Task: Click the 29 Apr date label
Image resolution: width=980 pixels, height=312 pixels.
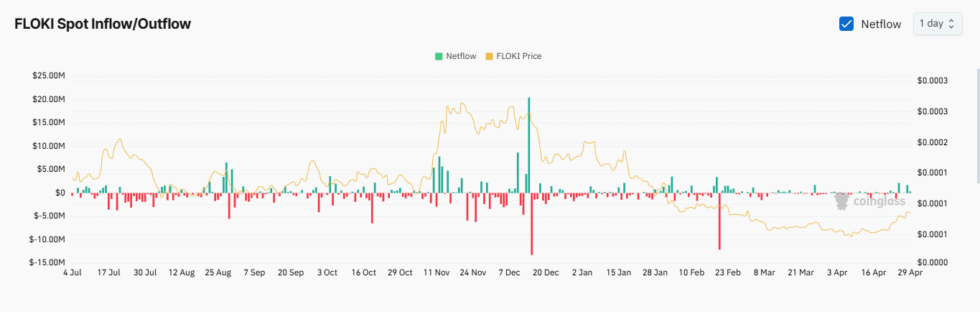Action: coord(909,273)
